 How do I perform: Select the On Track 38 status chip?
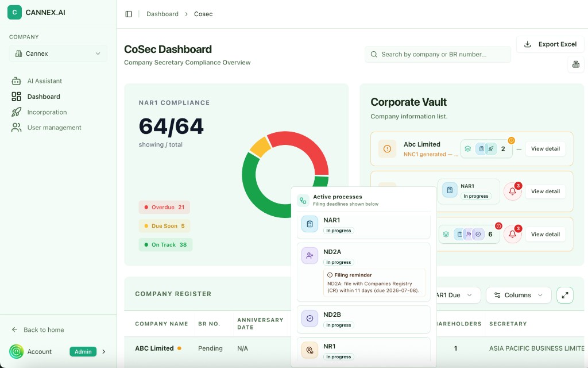point(165,245)
